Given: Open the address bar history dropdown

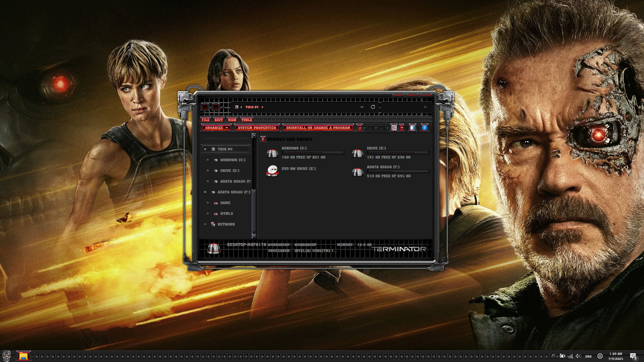Looking at the screenshot, I should (362, 107).
